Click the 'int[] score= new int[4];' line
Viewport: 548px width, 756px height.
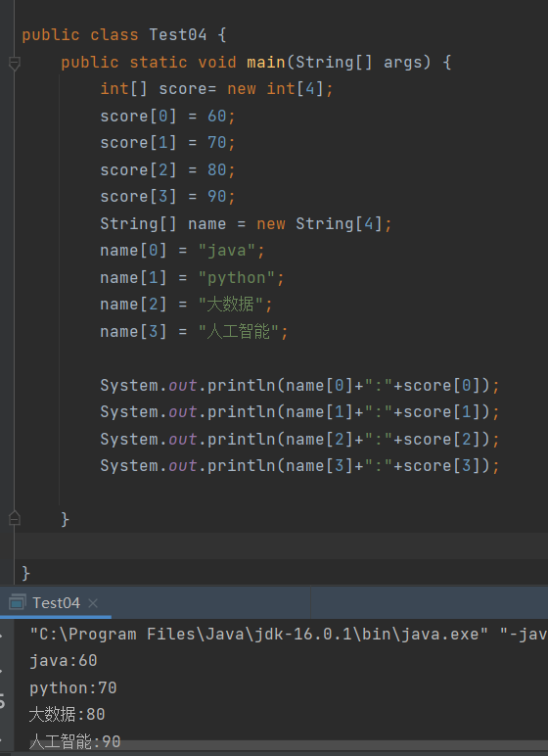[x=216, y=89]
